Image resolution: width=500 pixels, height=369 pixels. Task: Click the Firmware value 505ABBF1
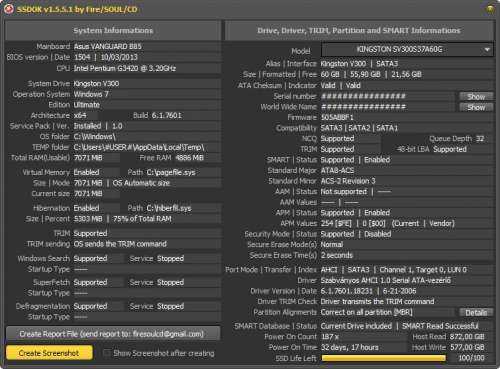[337, 117]
